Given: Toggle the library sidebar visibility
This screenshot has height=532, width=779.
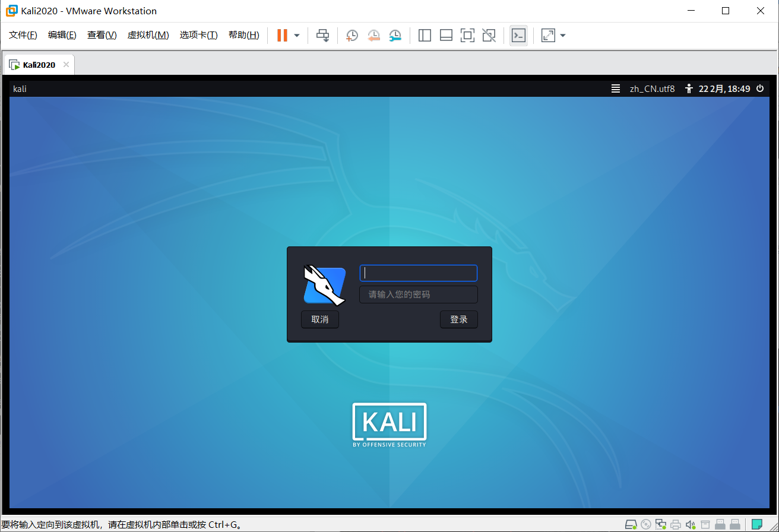Looking at the screenshot, I should [x=425, y=35].
